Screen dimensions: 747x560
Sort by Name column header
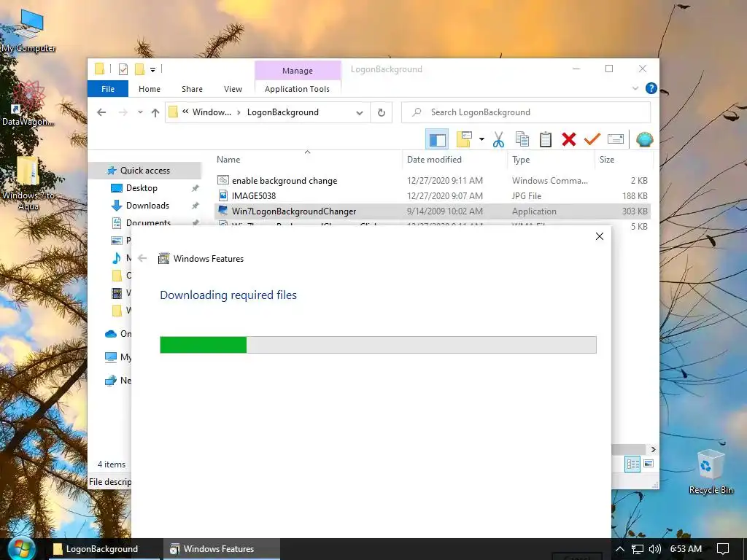(308, 160)
